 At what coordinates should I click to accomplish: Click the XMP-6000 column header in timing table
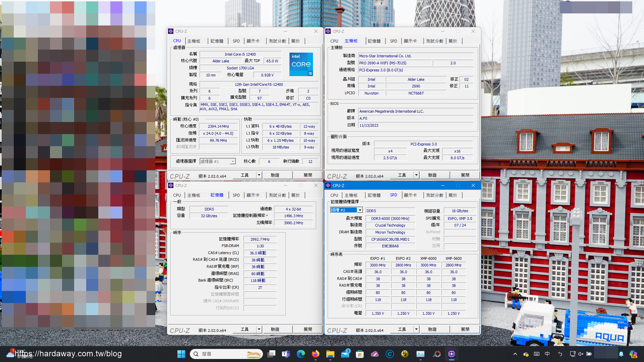(428, 258)
